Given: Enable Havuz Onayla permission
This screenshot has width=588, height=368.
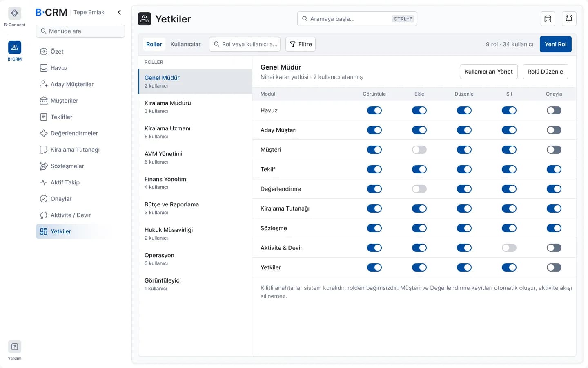Looking at the screenshot, I should point(554,110).
